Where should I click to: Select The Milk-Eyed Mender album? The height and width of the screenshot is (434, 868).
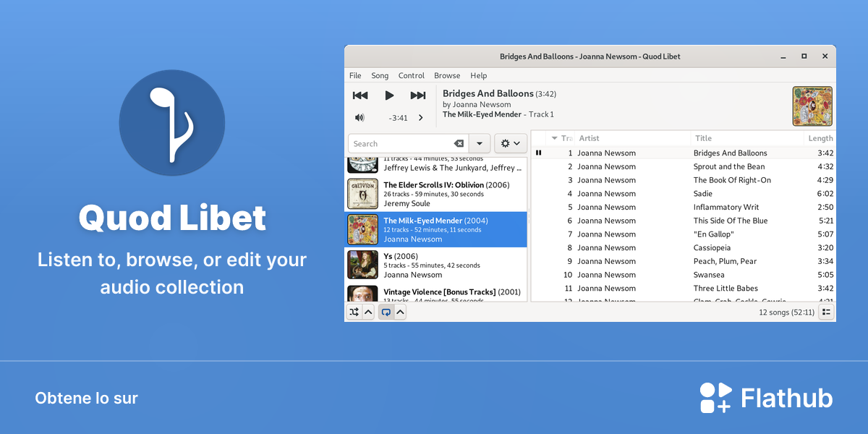tap(436, 229)
